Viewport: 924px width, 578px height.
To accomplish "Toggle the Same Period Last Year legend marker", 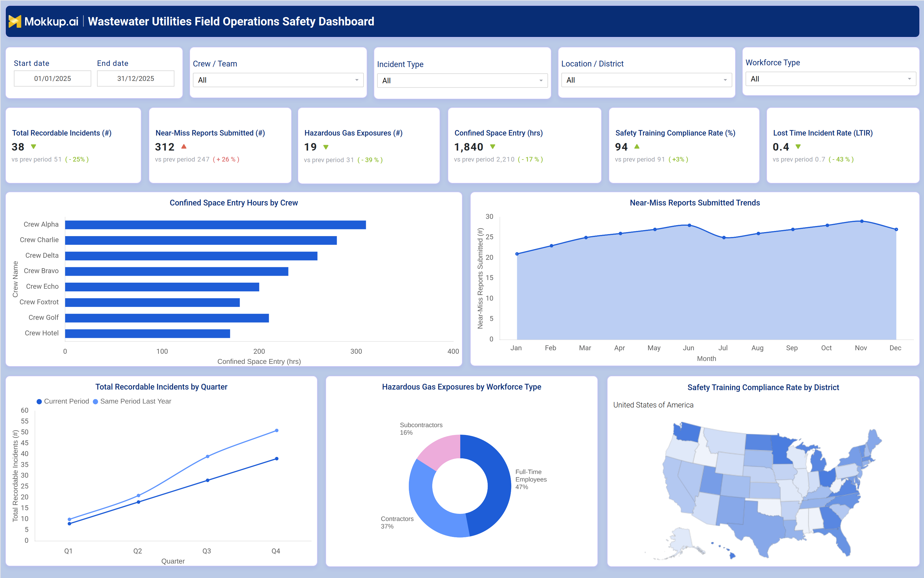I will point(96,401).
